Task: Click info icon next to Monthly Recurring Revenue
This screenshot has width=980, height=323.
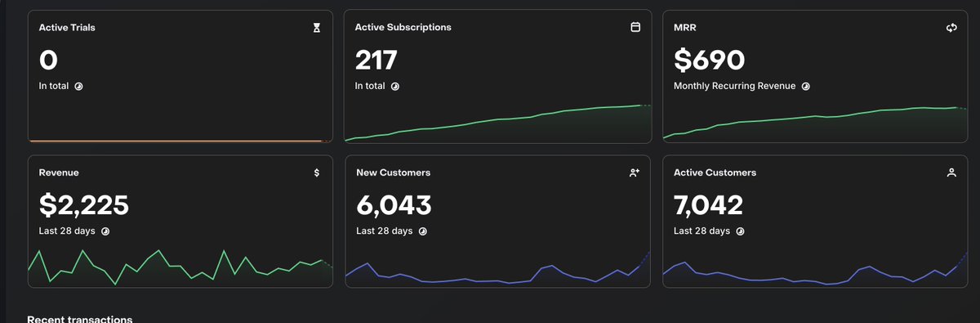Action: tap(805, 86)
